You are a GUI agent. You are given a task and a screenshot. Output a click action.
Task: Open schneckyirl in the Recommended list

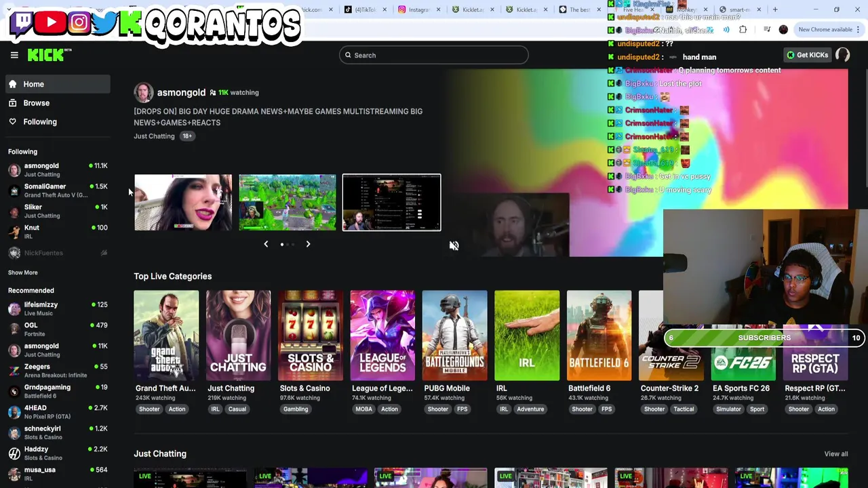pos(58,432)
